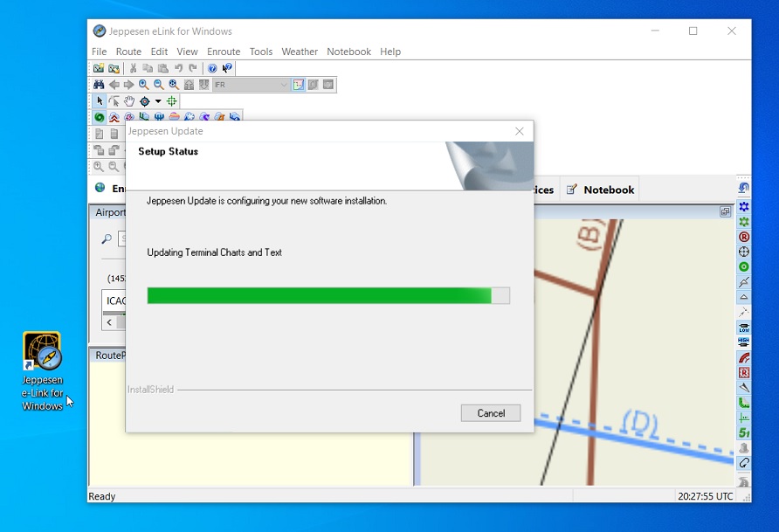
Task: Expand the arrow beside the target tool
Action: 158,101
